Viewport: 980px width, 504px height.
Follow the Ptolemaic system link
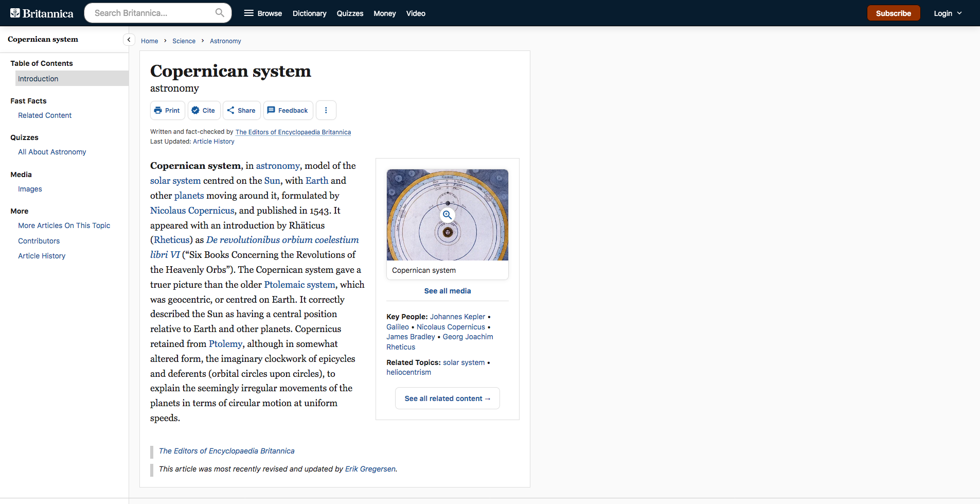(299, 285)
